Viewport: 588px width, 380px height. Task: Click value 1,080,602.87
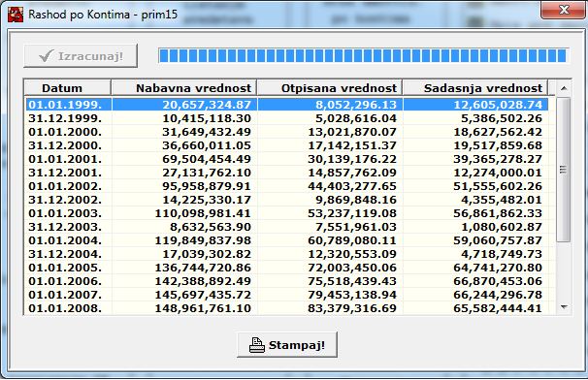pyautogui.click(x=502, y=227)
